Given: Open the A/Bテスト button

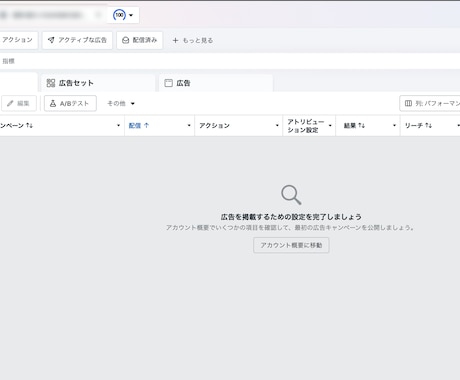Looking at the screenshot, I should click(70, 103).
